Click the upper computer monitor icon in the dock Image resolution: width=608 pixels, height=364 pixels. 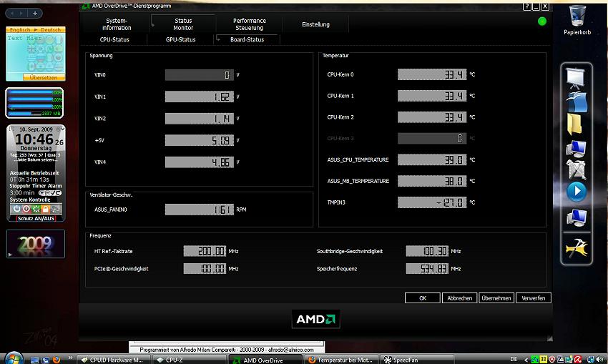(577, 149)
